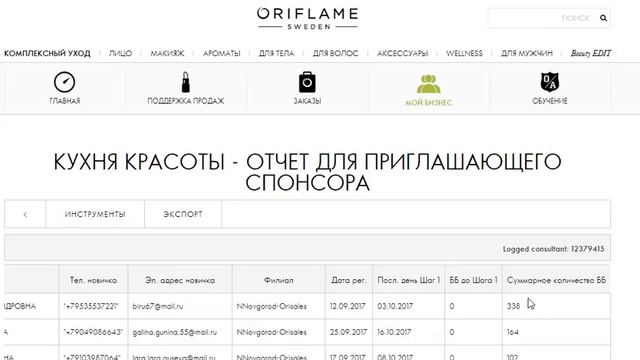This screenshot has width=640, height=360.
Task: Open the Обучение academy shield icon
Action: (549, 82)
